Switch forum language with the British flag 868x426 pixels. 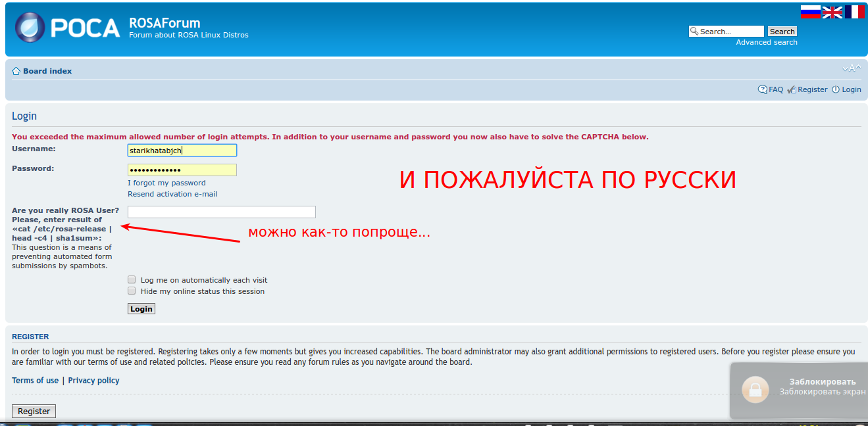[832, 11]
